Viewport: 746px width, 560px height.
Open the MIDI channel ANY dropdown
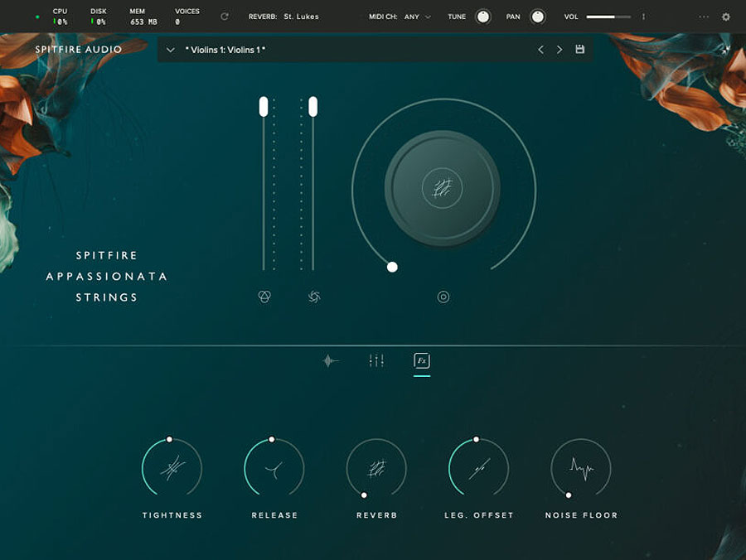[417, 17]
